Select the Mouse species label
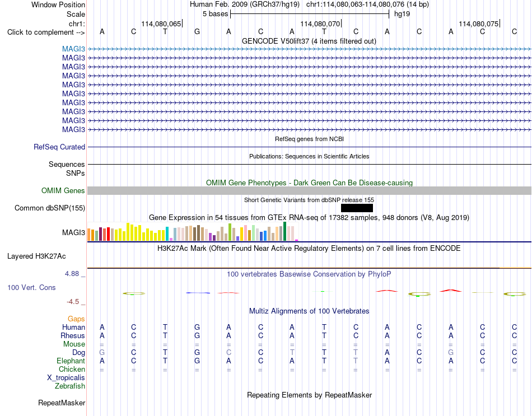 click(x=74, y=344)
